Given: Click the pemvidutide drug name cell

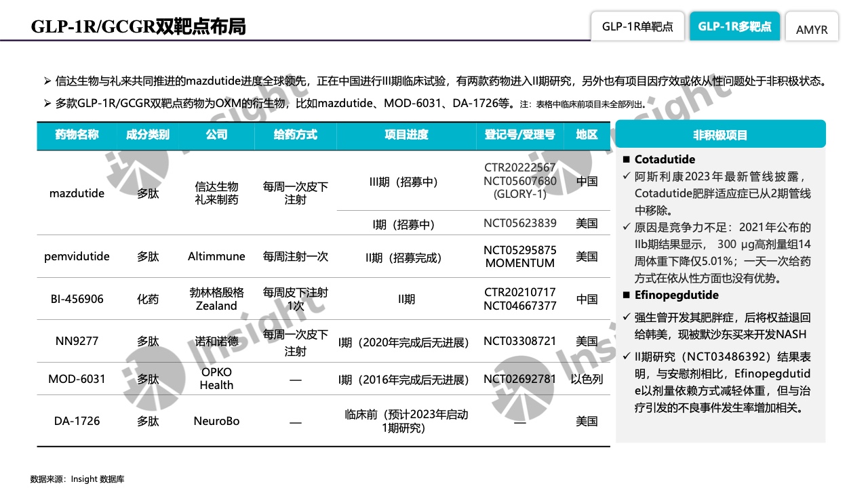Looking at the screenshot, I should click(x=77, y=256).
